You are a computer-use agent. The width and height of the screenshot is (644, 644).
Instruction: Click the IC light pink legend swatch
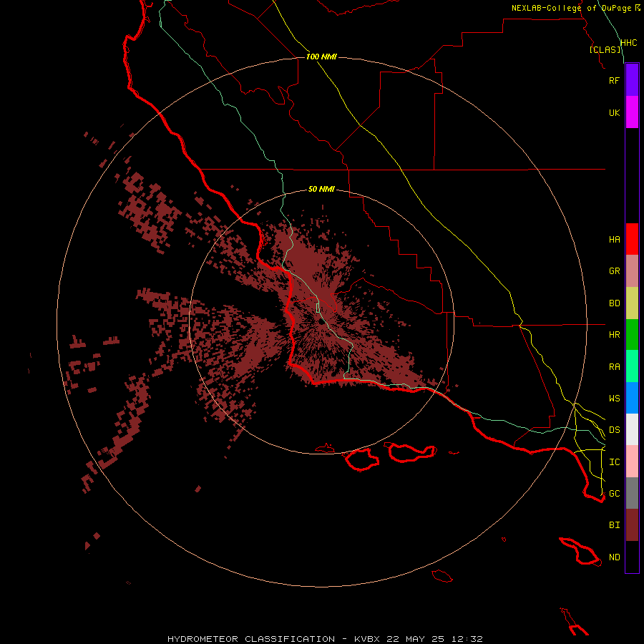tap(632, 462)
